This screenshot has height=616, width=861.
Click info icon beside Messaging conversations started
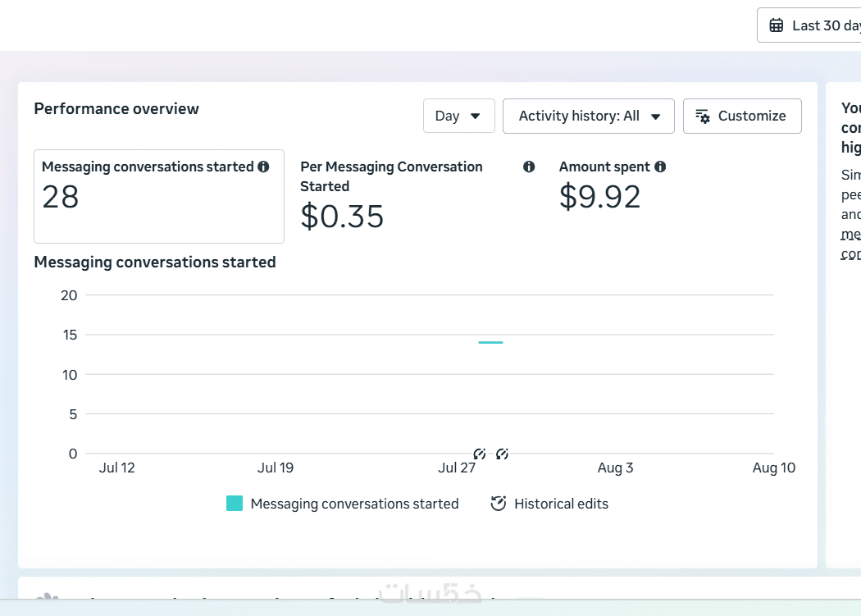click(263, 167)
